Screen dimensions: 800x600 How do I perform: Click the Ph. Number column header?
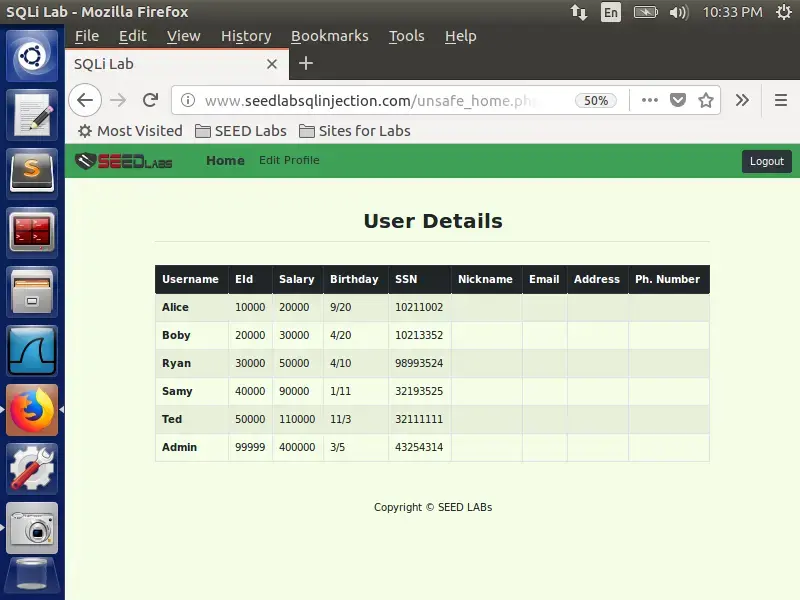click(x=667, y=279)
